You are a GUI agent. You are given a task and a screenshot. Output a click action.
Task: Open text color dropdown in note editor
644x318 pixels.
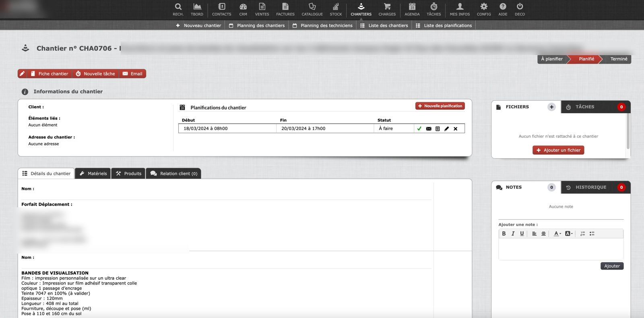(557, 233)
